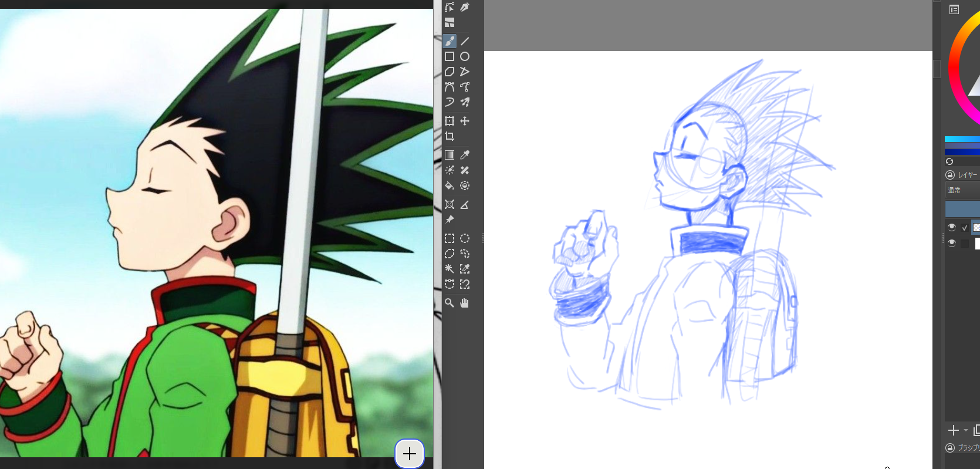Select the Rectangle shape tool
980x469 pixels.
click(x=450, y=56)
